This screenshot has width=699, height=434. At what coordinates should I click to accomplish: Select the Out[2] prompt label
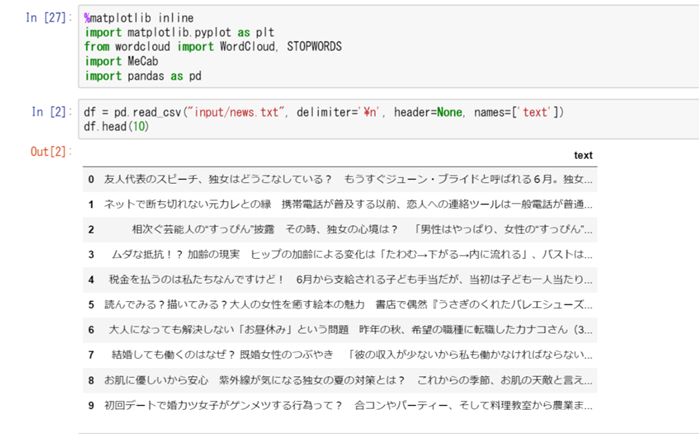(x=51, y=151)
